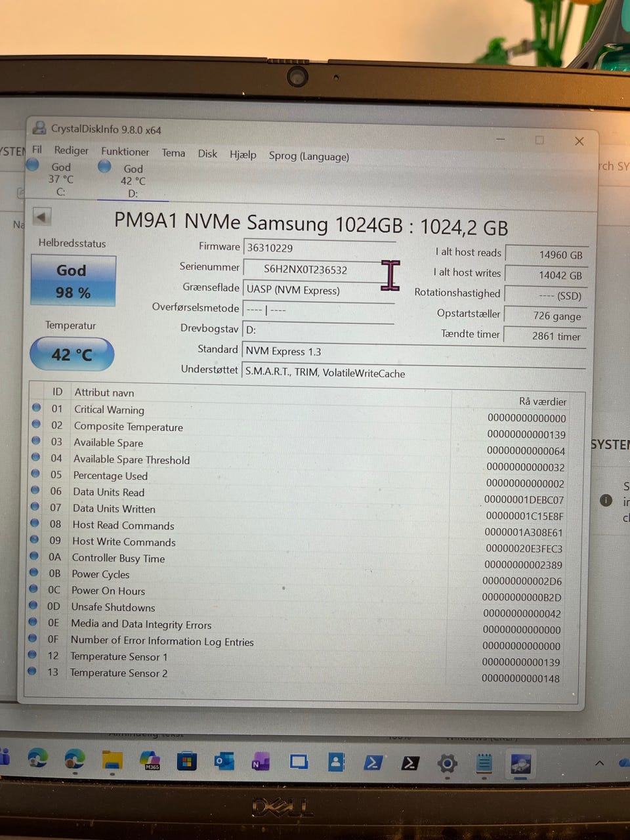Click status dot for Percentage Used row
The width and height of the screenshot is (630, 840).
[35, 473]
